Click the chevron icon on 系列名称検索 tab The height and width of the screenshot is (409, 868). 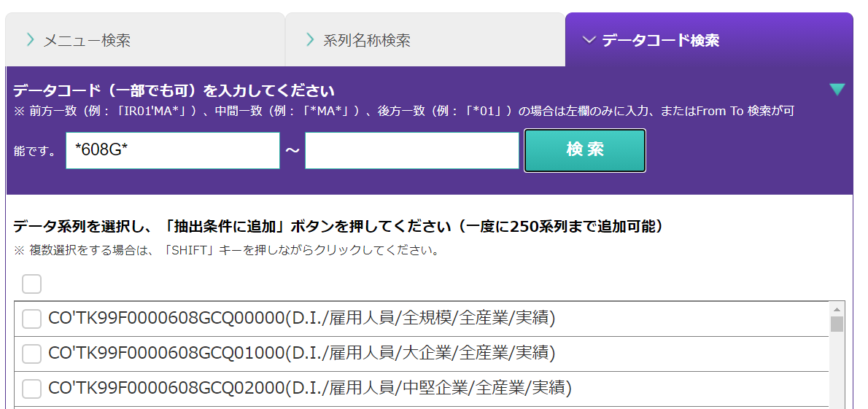click(311, 40)
